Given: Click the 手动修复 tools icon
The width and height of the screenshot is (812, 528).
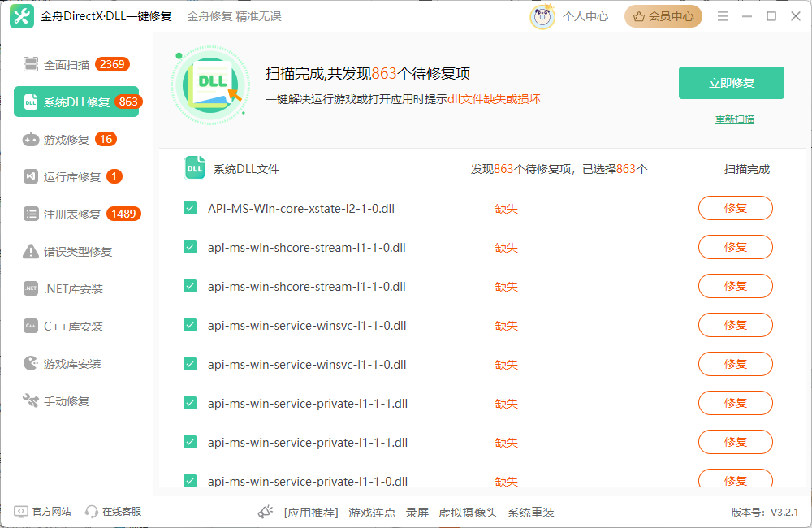Looking at the screenshot, I should click(31, 400).
